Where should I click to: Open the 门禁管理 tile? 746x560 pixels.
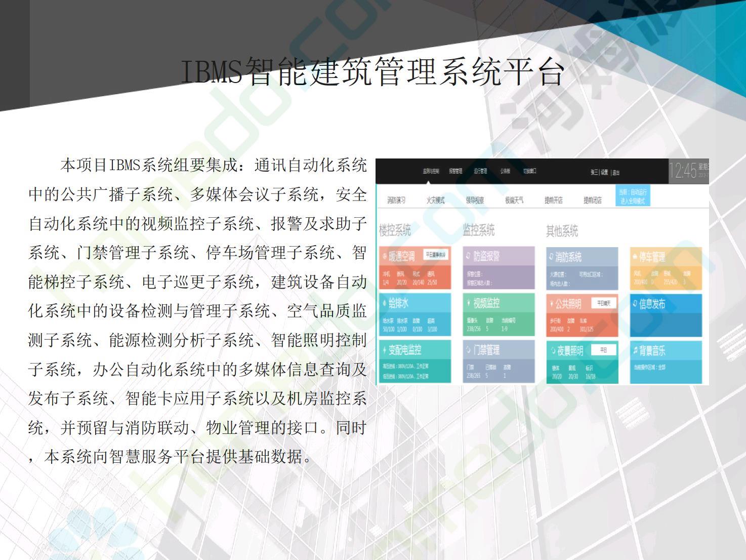click(x=499, y=362)
